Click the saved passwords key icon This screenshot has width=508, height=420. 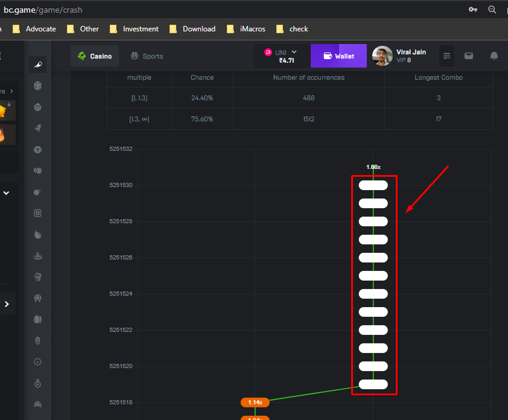point(473,10)
